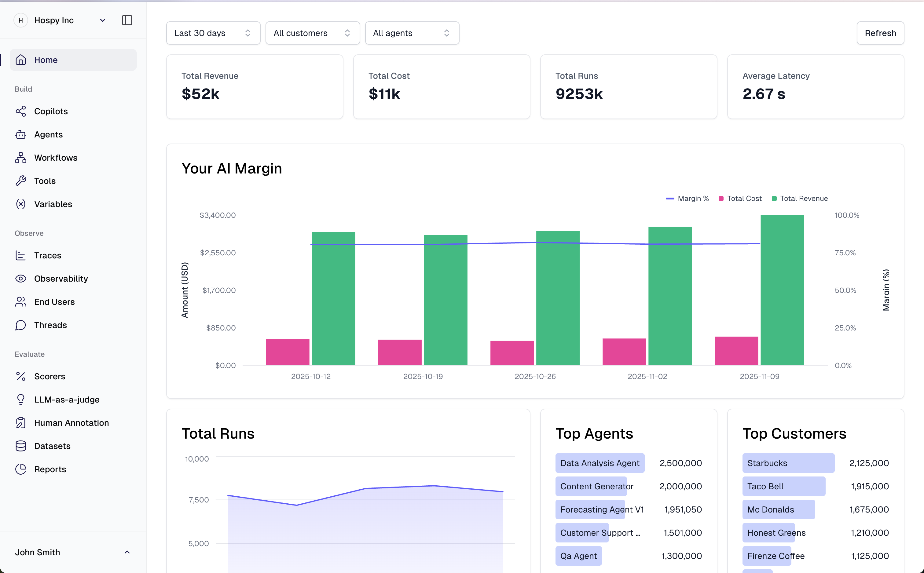Open Copilots via its share-node icon
The height and width of the screenshot is (573, 924).
point(21,111)
